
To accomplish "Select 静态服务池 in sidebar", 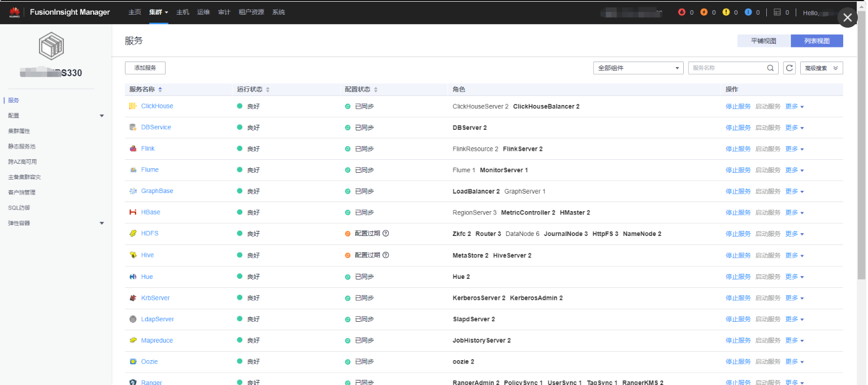I will point(21,146).
